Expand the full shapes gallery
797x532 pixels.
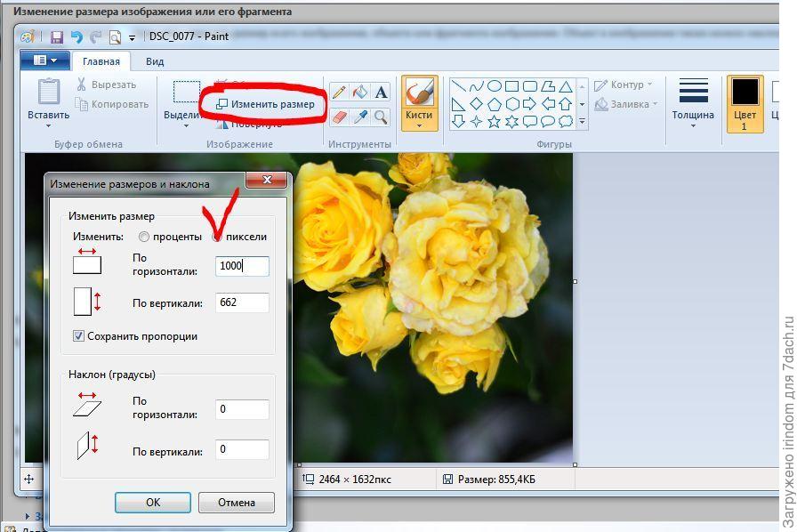coord(583,122)
